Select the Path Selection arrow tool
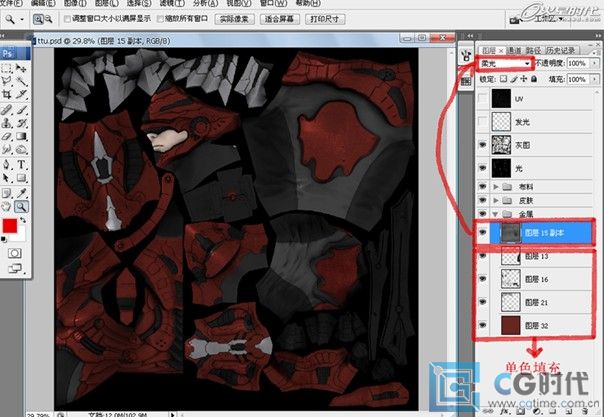Viewport: 604px width, 417px height. [x=7, y=178]
